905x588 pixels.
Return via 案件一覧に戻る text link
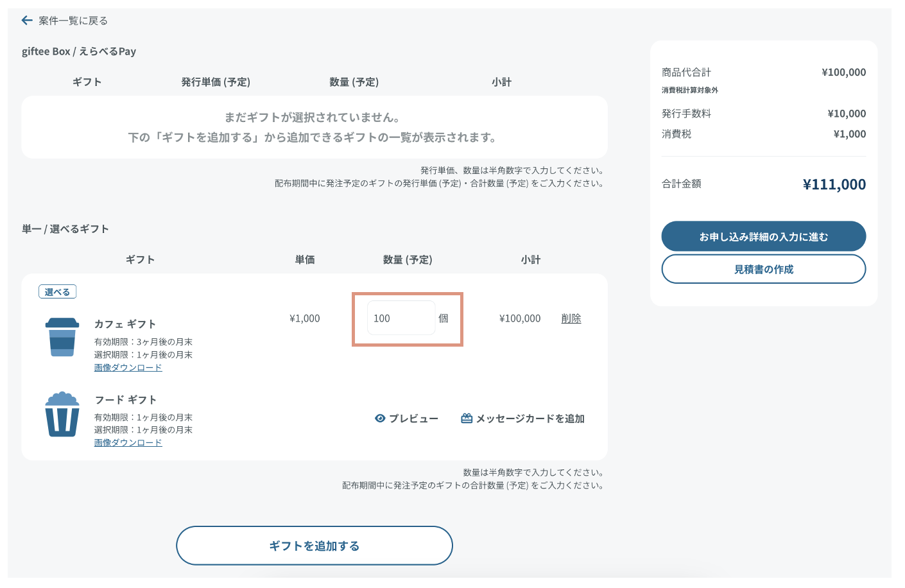click(73, 21)
